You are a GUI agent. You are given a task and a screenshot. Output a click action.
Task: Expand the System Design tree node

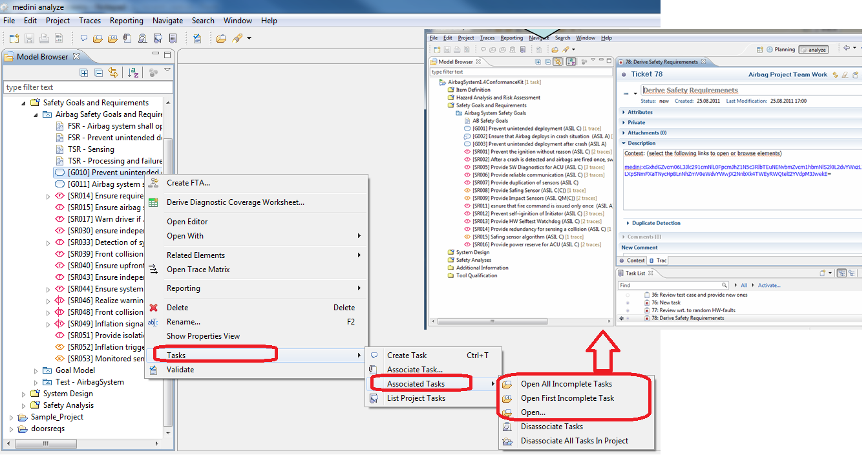(24, 394)
